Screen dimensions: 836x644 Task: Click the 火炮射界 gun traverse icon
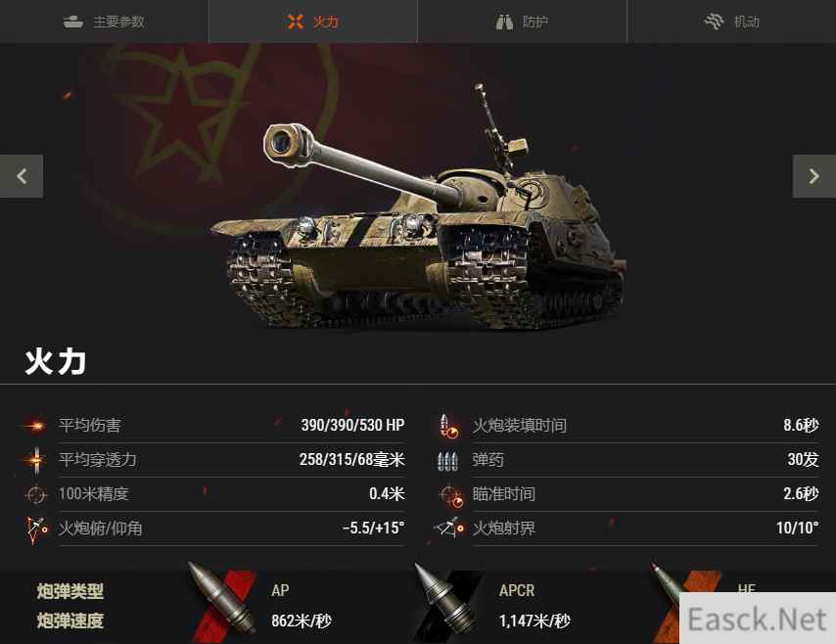(449, 529)
